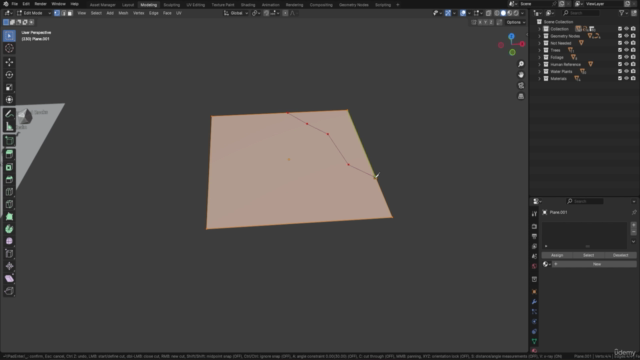The width and height of the screenshot is (640, 360).
Task: Enable vertex select mode
Action: [57, 13]
